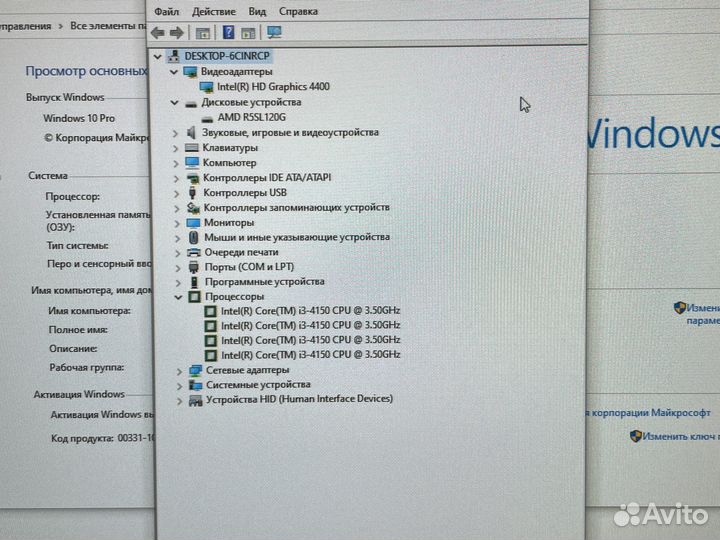
Task: Click the Дисковые устройства drive icon
Action: (191, 104)
